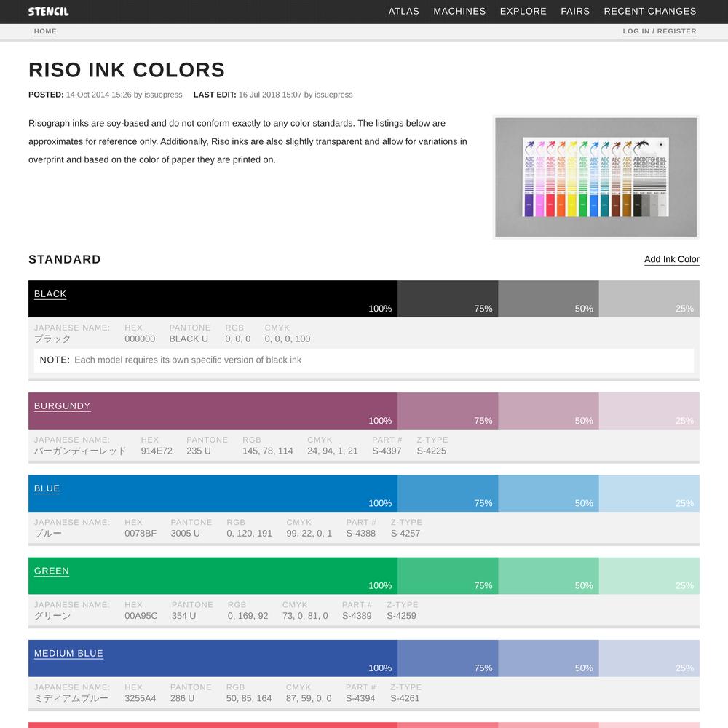Select the Medium Blue 75% swatch

tap(448, 658)
